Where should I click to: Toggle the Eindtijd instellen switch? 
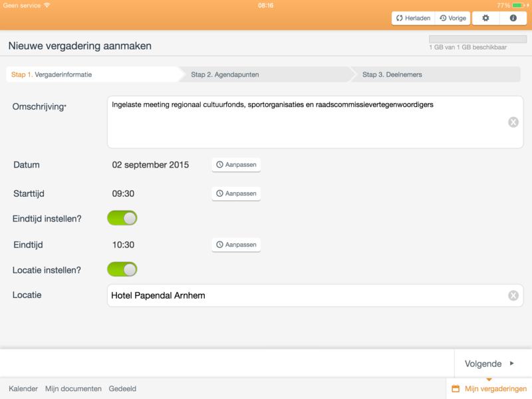[x=122, y=218]
